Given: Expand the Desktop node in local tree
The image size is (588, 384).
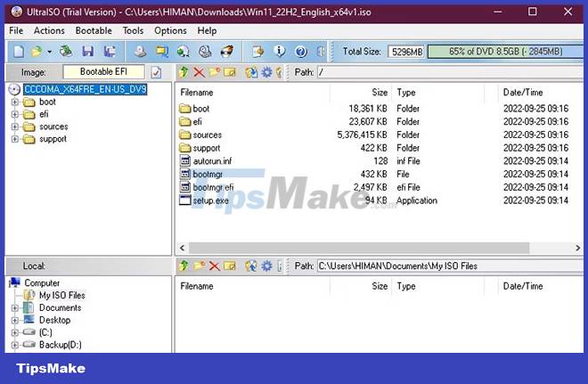Looking at the screenshot, I should (14, 320).
